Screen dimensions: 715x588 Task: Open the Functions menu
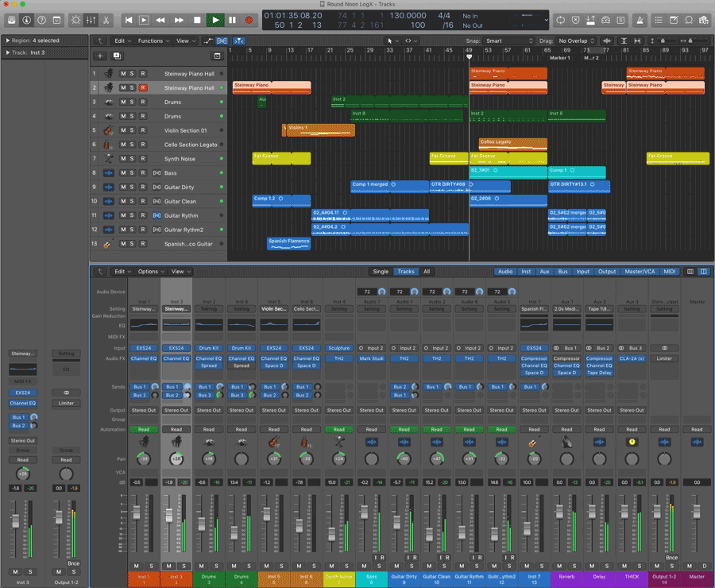pyautogui.click(x=153, y=41)
